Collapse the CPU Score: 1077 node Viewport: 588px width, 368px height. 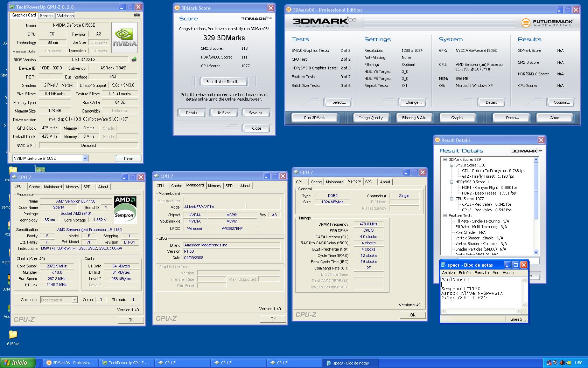[x=452, y=199]
